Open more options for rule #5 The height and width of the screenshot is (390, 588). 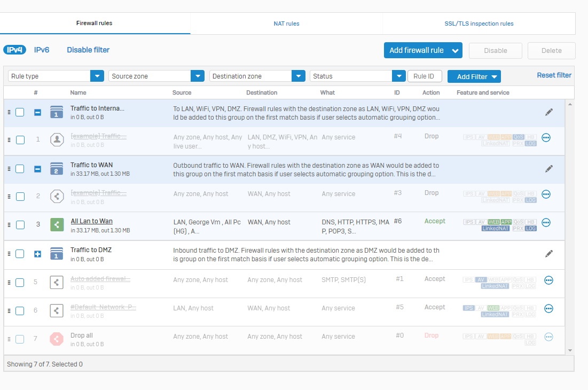tap(548, 309)
